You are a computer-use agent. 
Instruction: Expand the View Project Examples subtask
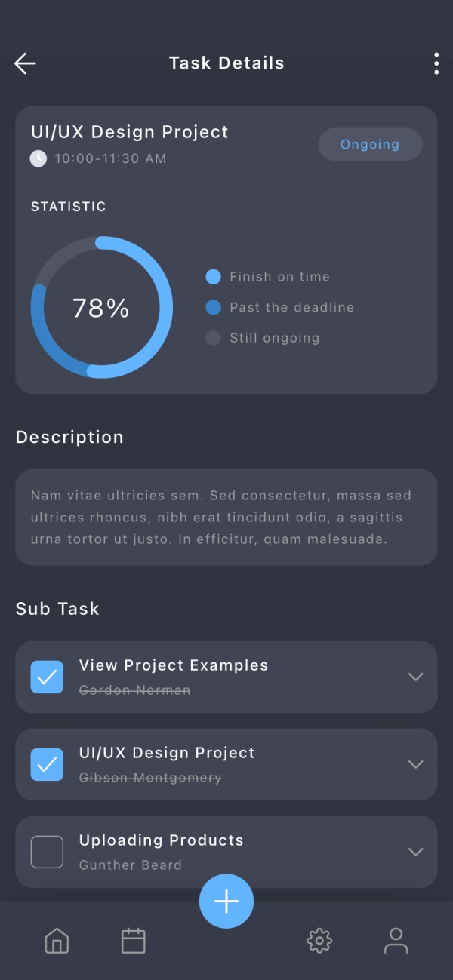tap(416, 677)
